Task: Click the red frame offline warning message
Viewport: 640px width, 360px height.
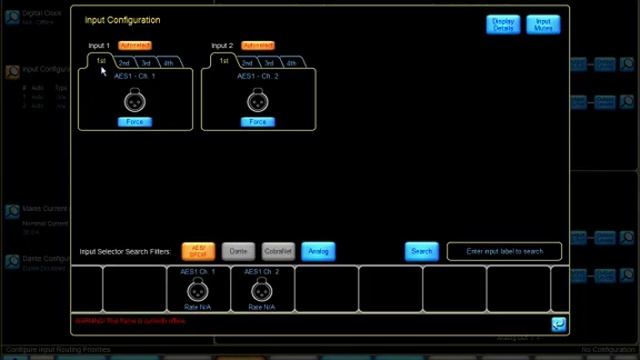Action: 130,321
